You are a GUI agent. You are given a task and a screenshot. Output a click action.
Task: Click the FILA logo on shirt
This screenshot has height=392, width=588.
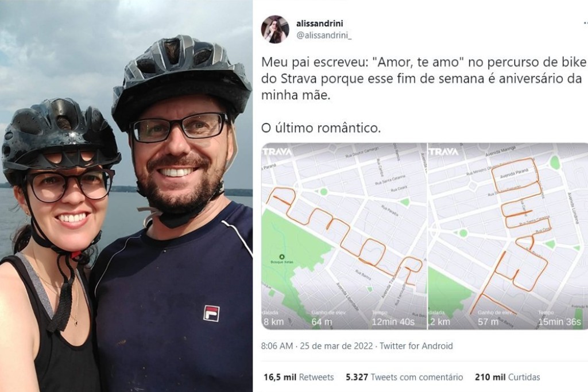(211, 313)
